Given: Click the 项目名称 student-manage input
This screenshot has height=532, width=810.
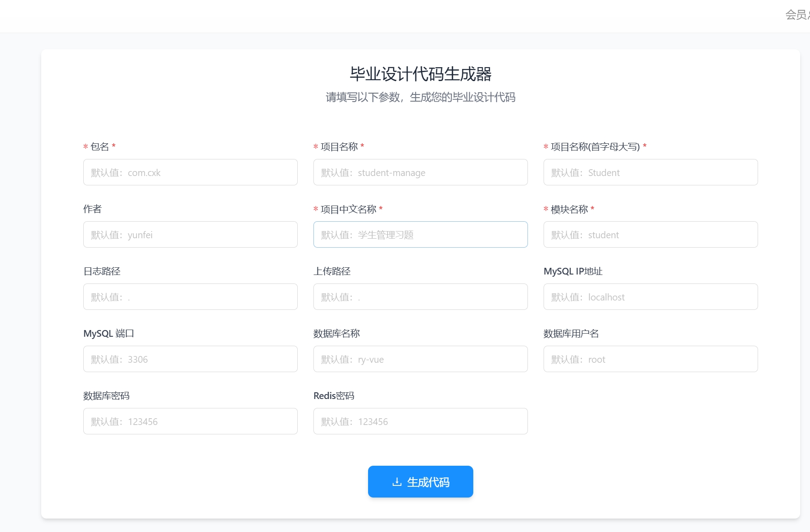Looking at the screenshot, I should click(x=420, y=172).
